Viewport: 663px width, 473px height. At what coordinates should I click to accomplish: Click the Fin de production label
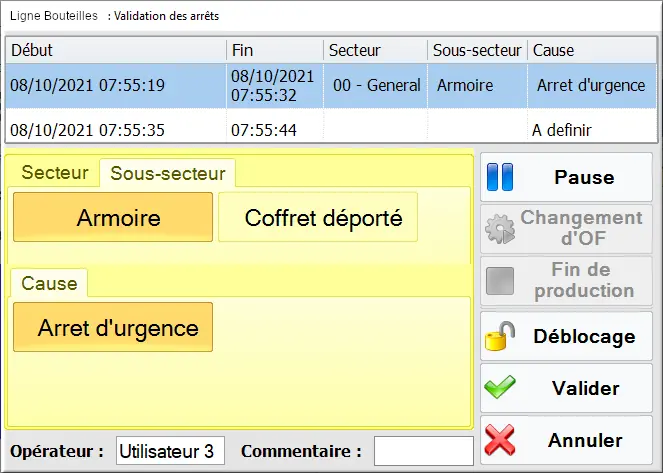point(584,280)
